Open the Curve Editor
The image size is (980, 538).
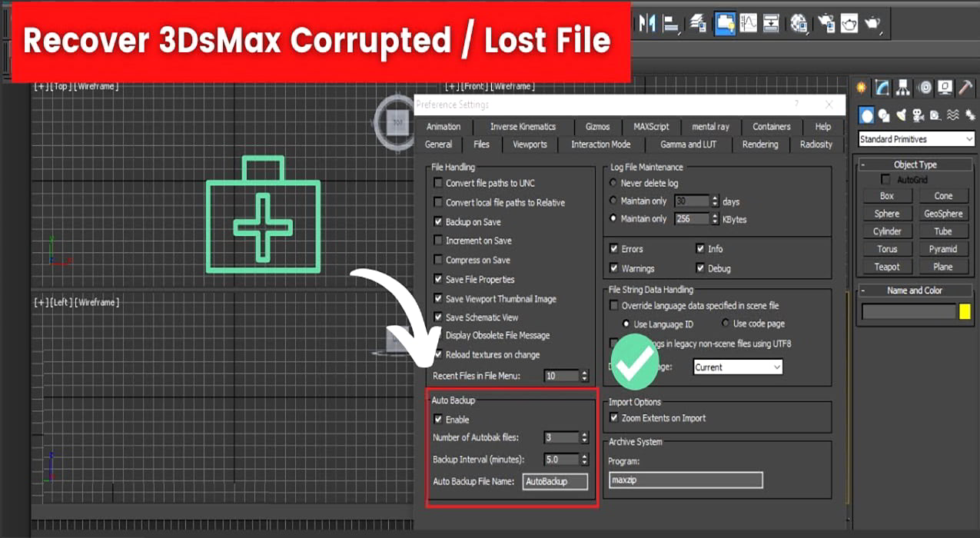coord(748,23)
